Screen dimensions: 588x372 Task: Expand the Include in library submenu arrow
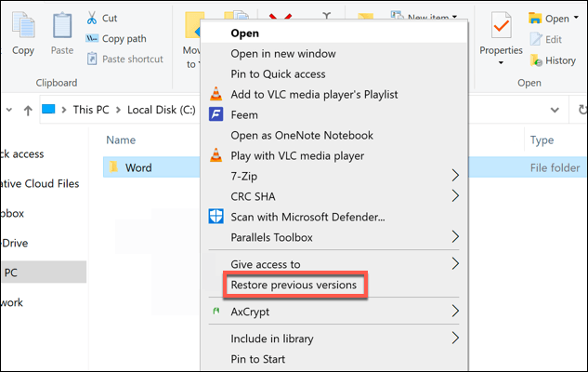point(455,339)
